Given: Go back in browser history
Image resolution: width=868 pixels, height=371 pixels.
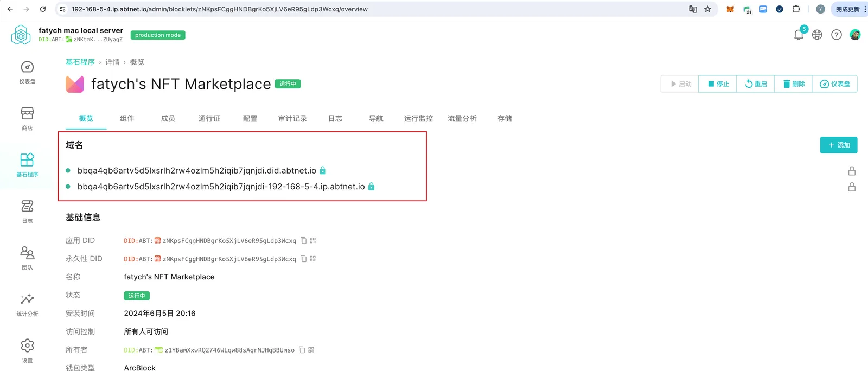Looking at the screenshot, I should [10, 9].
